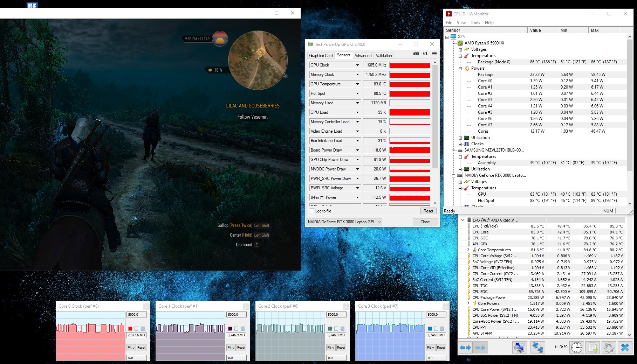
Task: Expand Core Temperatures row in HWiNFO
Action: click(x=468, y=250)
